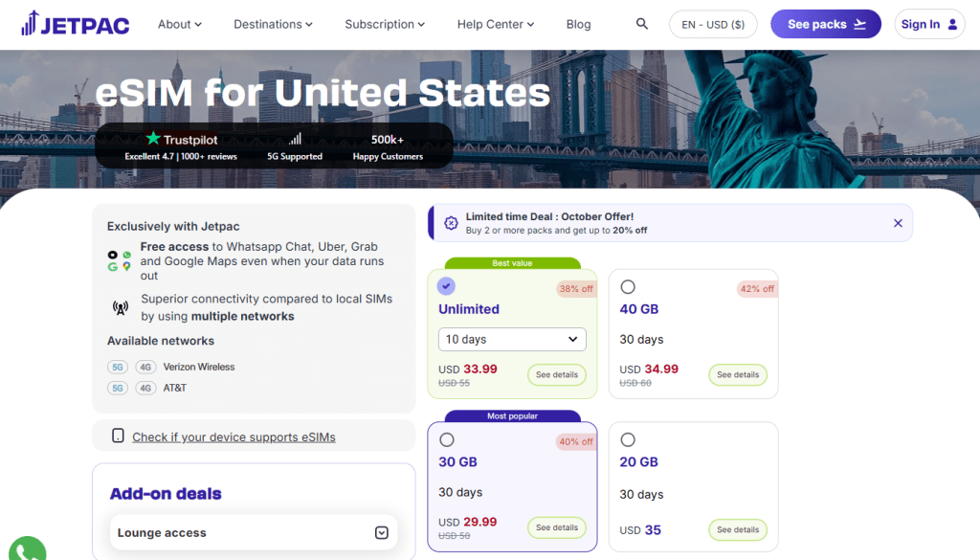Click the search magnifier icon
Screen dimensions: 980x560
[641, 24]
